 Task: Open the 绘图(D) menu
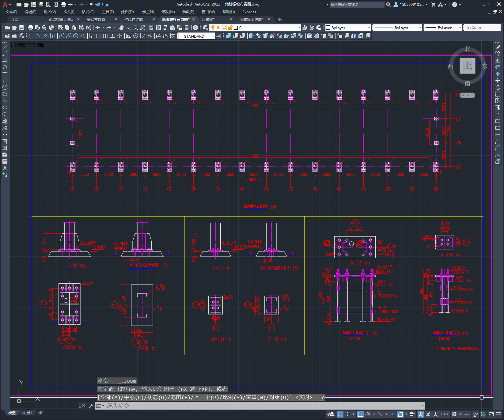pos(127,12)
